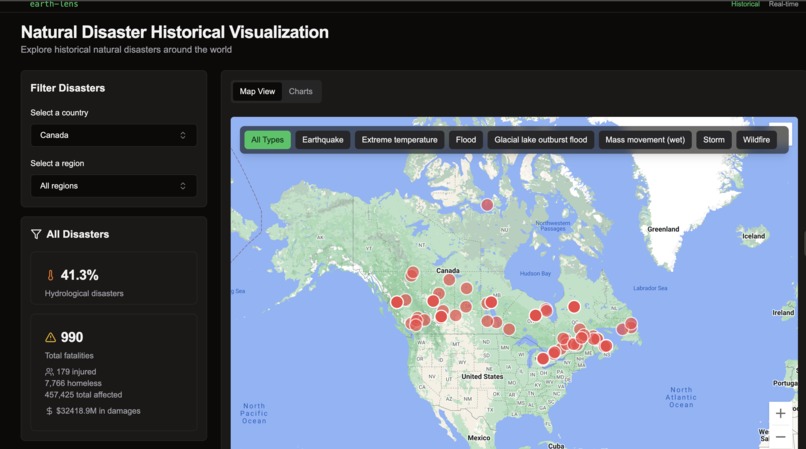Click the dollar icon beside damages figure
The image size is (806, 449).
pyautogui.click(x=49, y=411)
